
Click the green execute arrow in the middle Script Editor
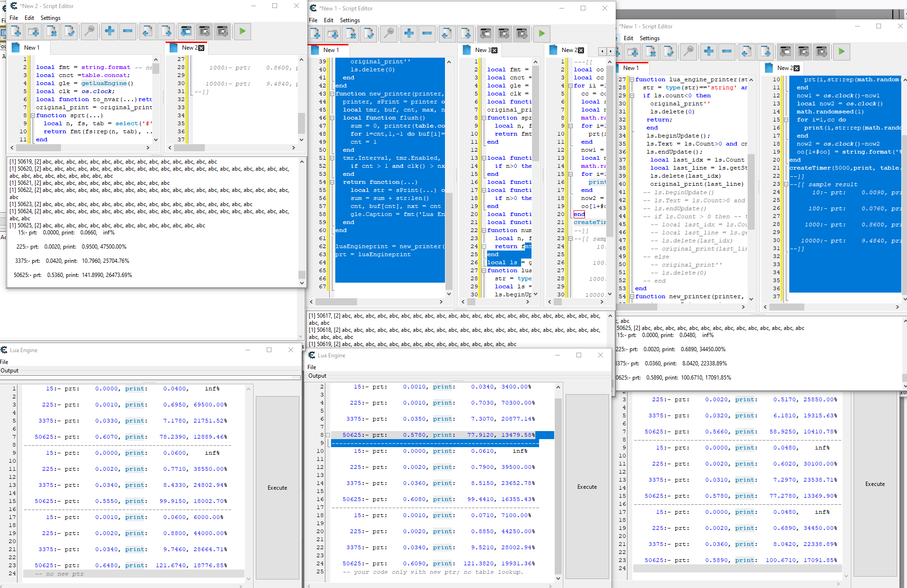tap(542, 34)
